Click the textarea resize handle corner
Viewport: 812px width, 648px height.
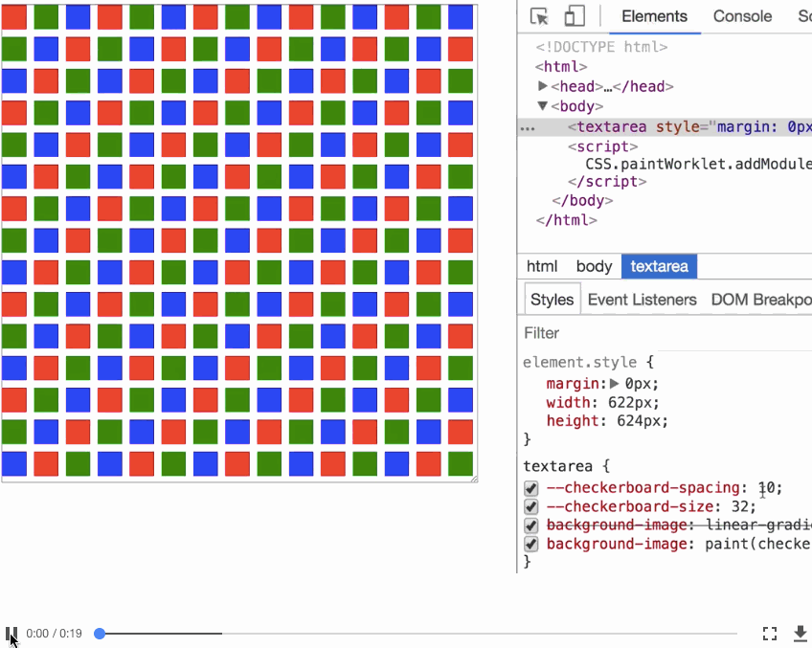point(474,479)
